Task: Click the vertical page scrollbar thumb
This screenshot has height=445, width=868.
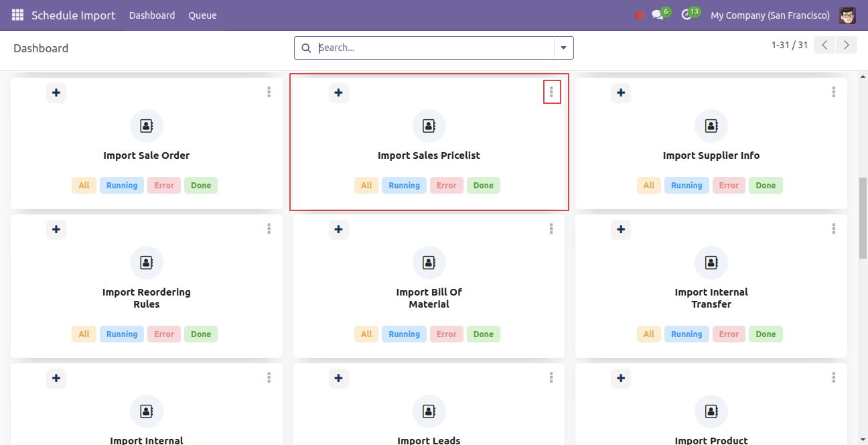Action: click(x=863, y=218)
